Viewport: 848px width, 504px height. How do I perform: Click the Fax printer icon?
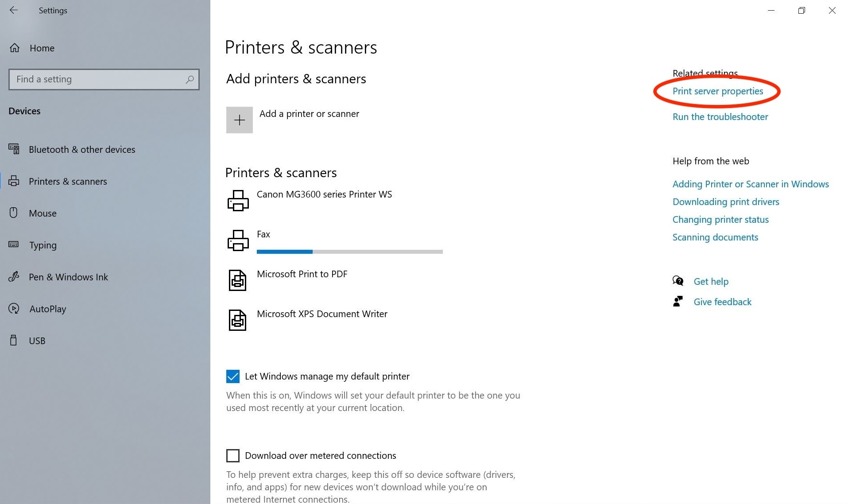click(x=238, y=240)
